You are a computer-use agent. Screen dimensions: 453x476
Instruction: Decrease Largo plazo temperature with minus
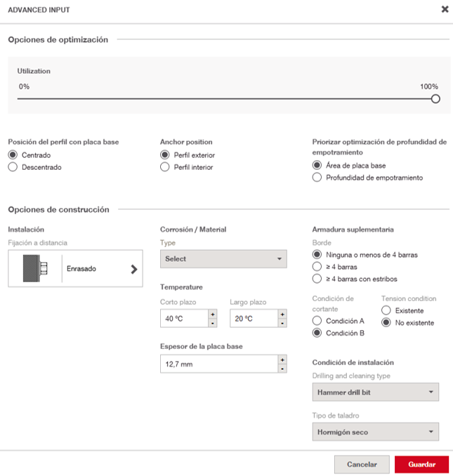282,324
